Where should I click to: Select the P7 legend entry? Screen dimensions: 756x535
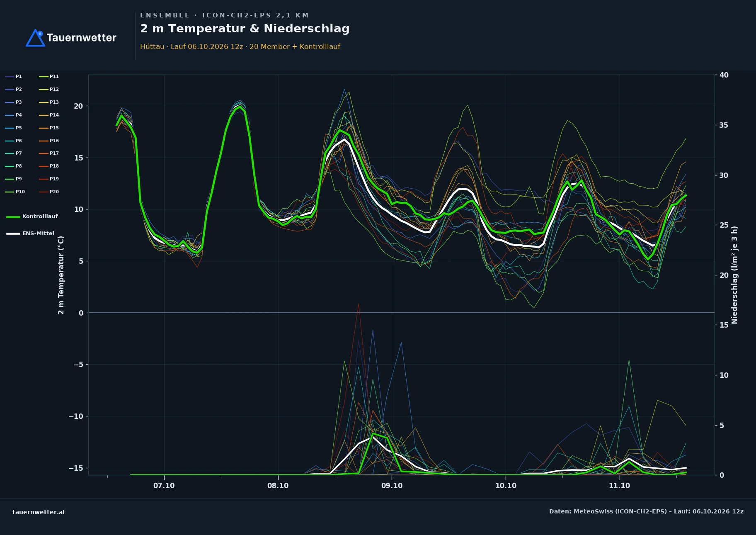pyautogui.click(x=14, y=153)
